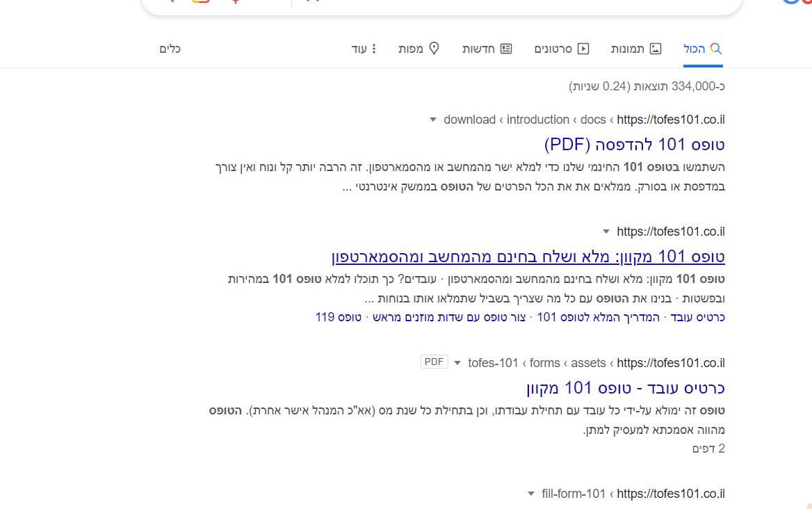
Task: Open the Tools (כלים) search options
Action: pyautogui.click(x=170, y=49)
